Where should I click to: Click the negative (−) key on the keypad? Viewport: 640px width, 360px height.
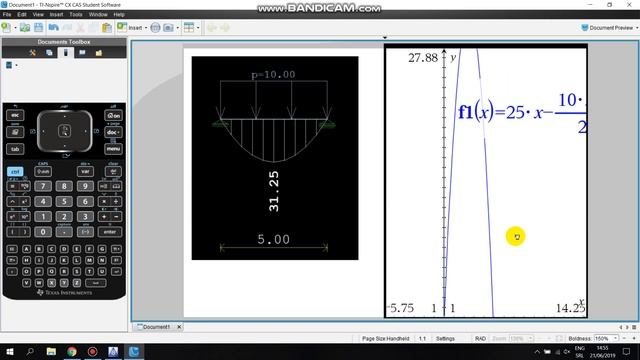(x=85, y=232)
